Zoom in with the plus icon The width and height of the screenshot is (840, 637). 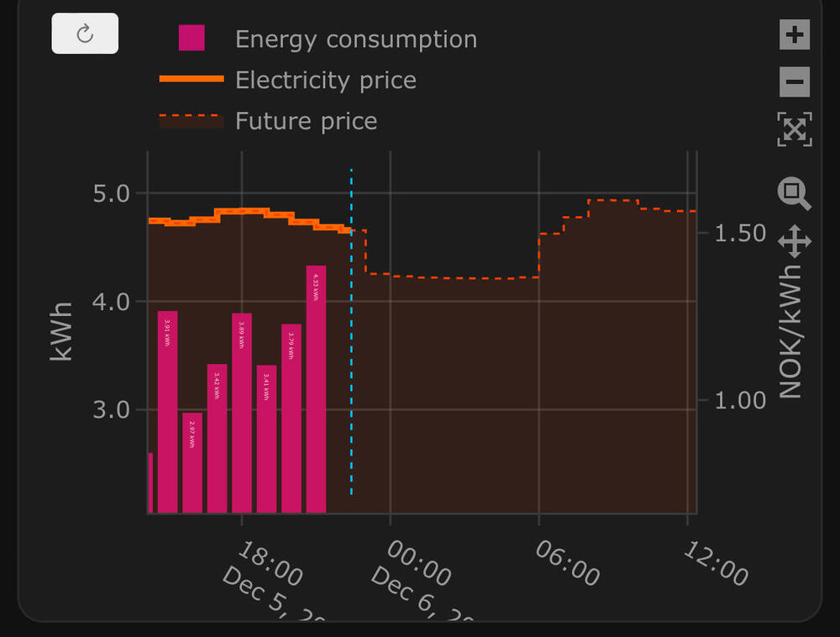pyautogui.click(x=795, y=35)
